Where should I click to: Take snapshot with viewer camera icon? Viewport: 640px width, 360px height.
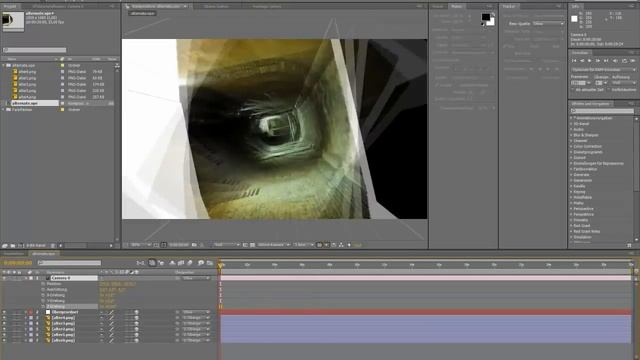coord(194,245)
